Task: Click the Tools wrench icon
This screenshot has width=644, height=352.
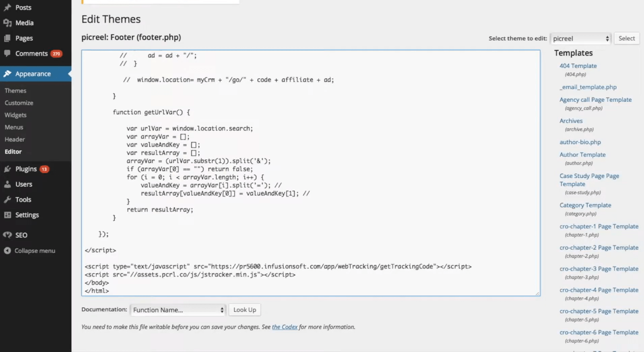Action: [7, 200]
